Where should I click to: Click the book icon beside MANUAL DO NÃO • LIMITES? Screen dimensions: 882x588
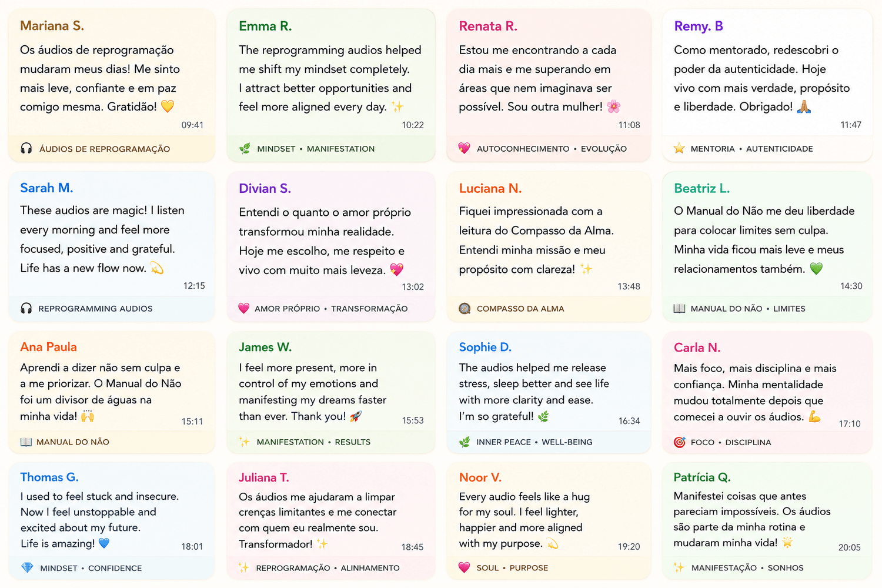tap(679, 308)
